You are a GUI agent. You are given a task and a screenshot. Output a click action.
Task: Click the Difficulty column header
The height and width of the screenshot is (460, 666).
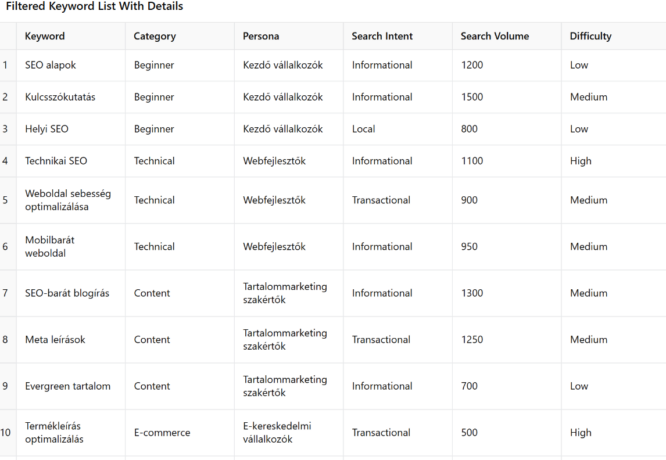click(x=591, y=36)
